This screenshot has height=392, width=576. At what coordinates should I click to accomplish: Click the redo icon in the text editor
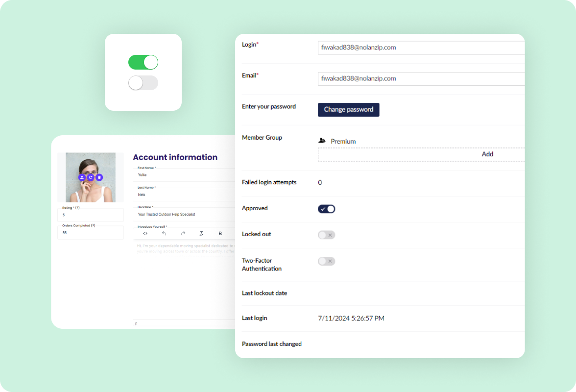tap(182, 233)
